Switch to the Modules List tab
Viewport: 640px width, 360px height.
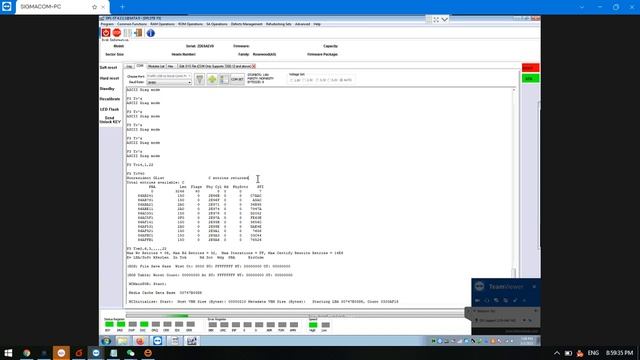(156, 66)
